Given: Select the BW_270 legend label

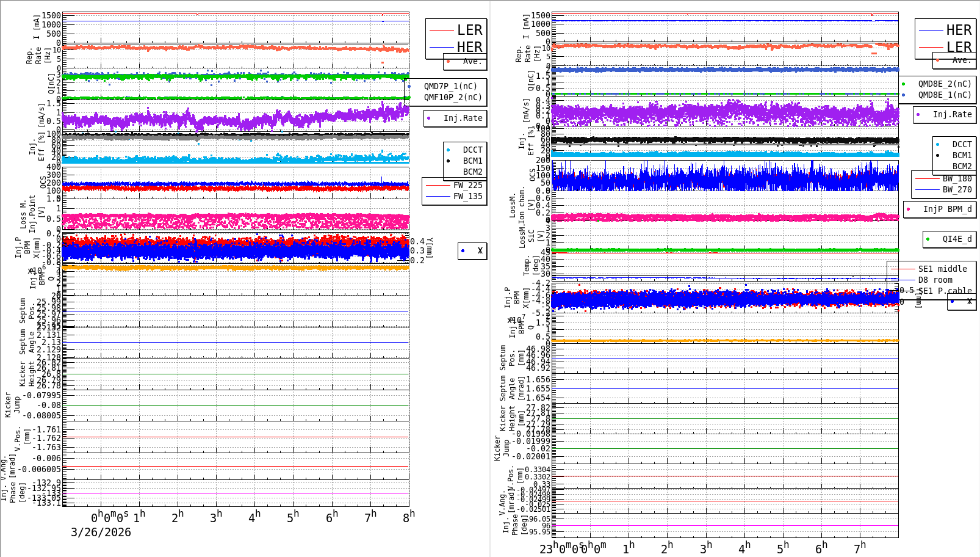Looking at the screenshot, I should (x=957, y=189).
